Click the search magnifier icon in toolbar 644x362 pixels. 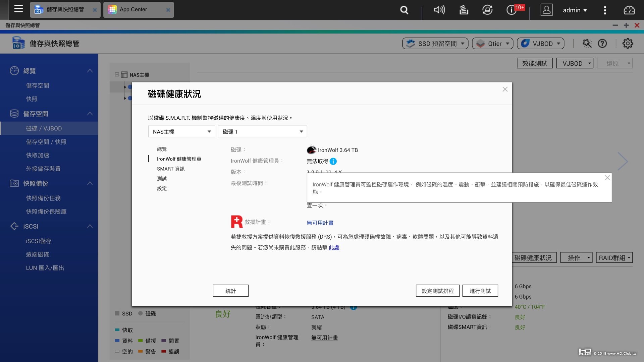click(404, 10)
